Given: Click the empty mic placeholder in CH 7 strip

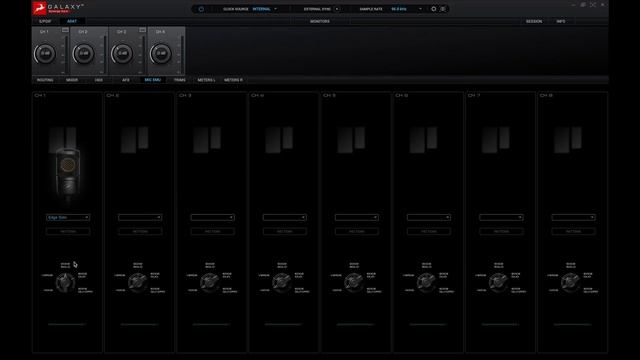Looking at the screenshot, I should pos(496,140).
